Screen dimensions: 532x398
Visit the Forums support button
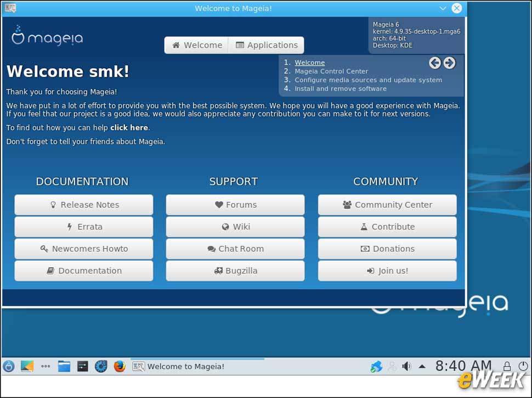(235, 205)
